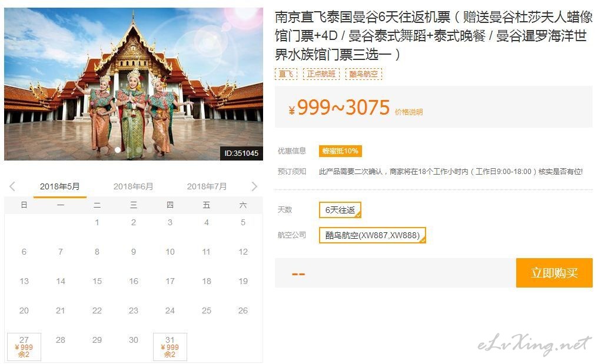
Task: Click calendar date 3
Action: click(170, 222)
